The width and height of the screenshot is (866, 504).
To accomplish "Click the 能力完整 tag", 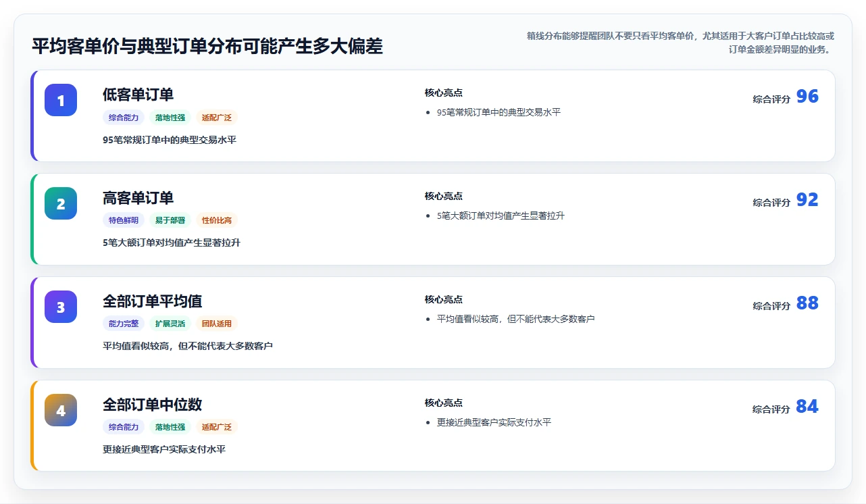I will coord(124,324).
